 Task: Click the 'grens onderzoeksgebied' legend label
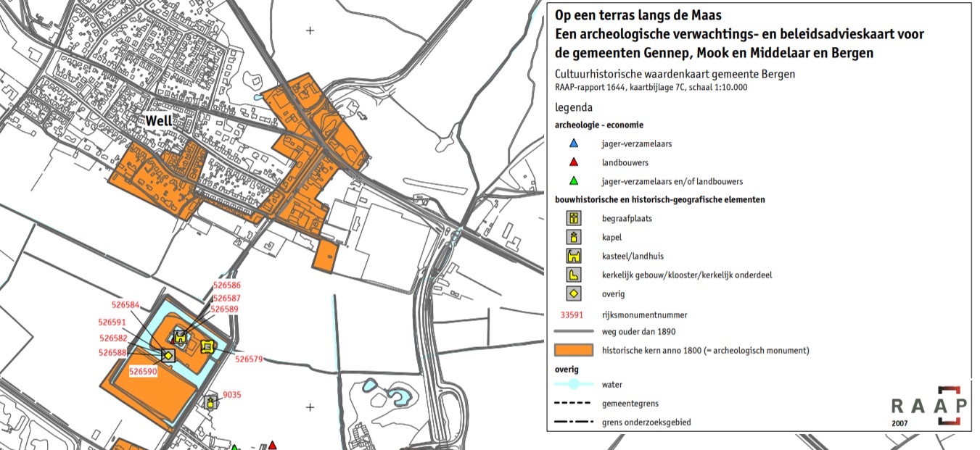(x=646, y=422)
